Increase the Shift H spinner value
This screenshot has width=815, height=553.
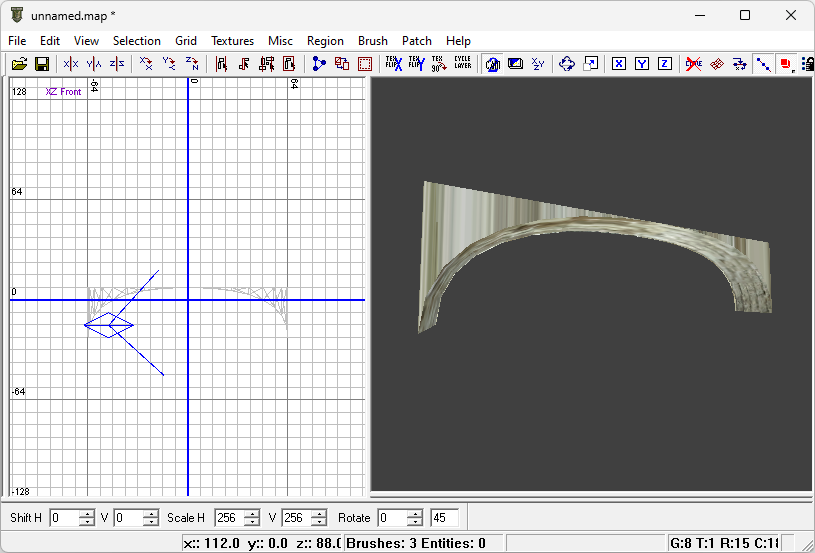[x=89, y=514]
